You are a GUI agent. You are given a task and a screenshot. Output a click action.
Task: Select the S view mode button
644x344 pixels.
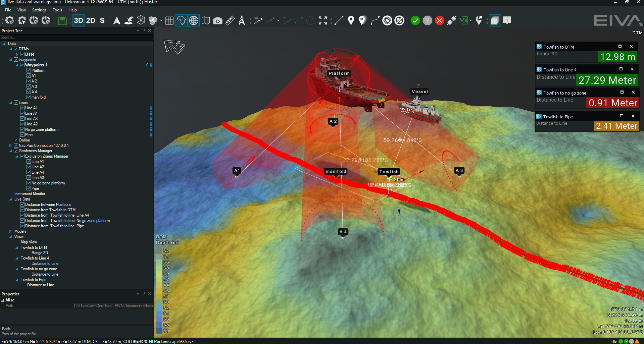pos(102,21)
